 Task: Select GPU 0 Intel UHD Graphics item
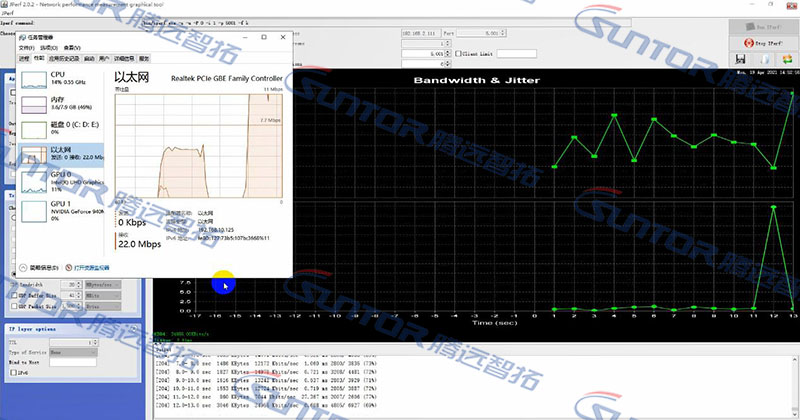pos(34,180)
